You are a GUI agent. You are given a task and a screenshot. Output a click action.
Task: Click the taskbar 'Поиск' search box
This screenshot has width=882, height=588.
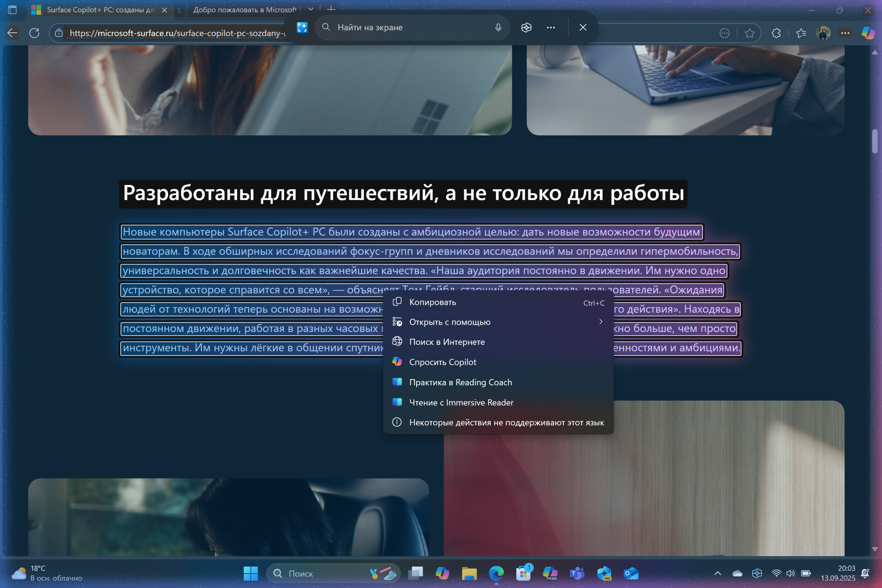[333, 574]
